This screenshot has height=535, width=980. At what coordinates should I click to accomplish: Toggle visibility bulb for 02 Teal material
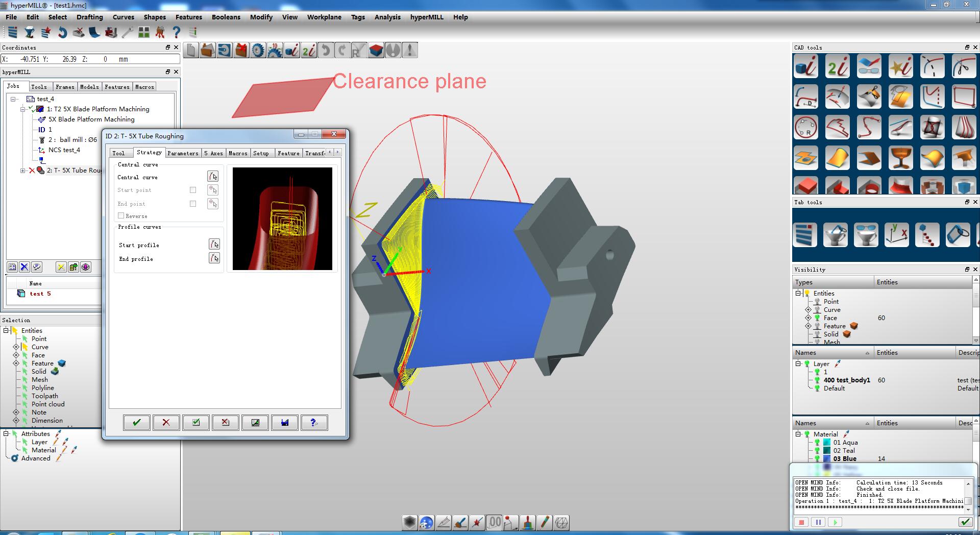point(817,451)
